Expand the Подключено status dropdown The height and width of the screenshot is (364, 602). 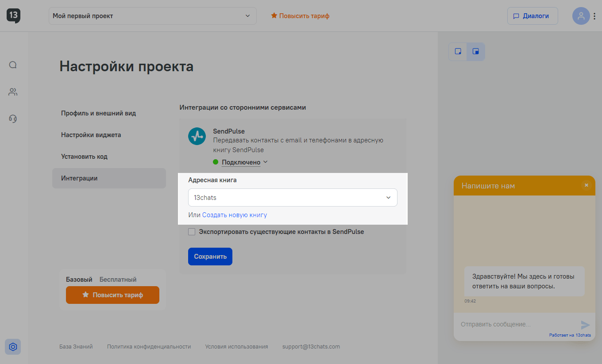coord(244,162)
